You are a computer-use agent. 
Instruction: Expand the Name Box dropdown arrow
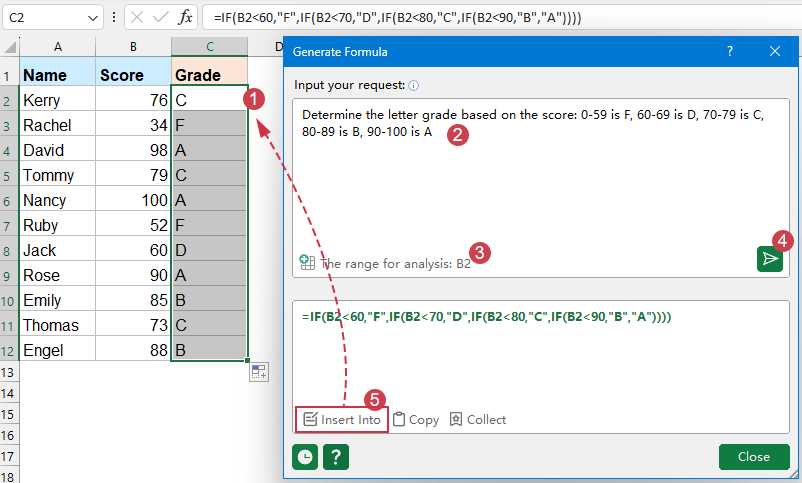pyautogui.click(x=93, y=17)
